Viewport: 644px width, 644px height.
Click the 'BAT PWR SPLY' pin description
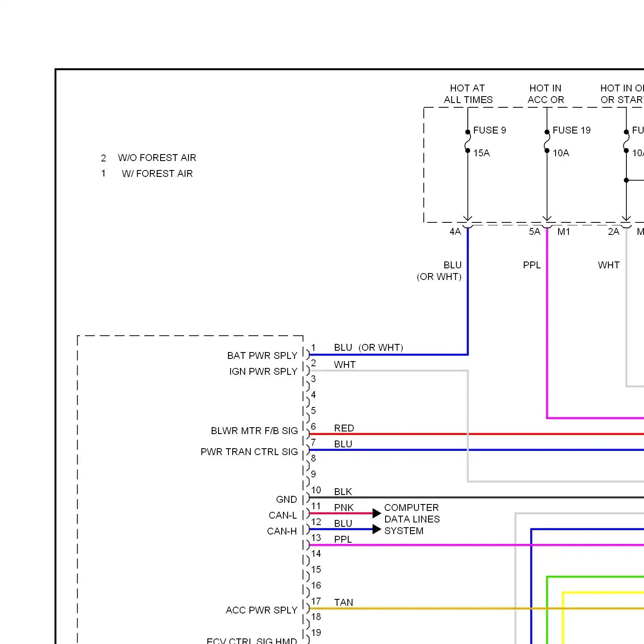pyautogui.click(x=262, y=355)
